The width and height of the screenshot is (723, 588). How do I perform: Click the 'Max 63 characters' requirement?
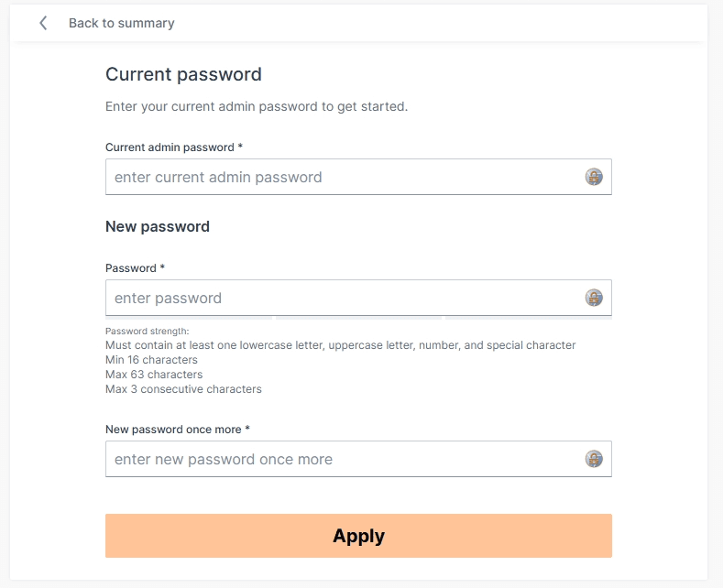coord(154,375)
